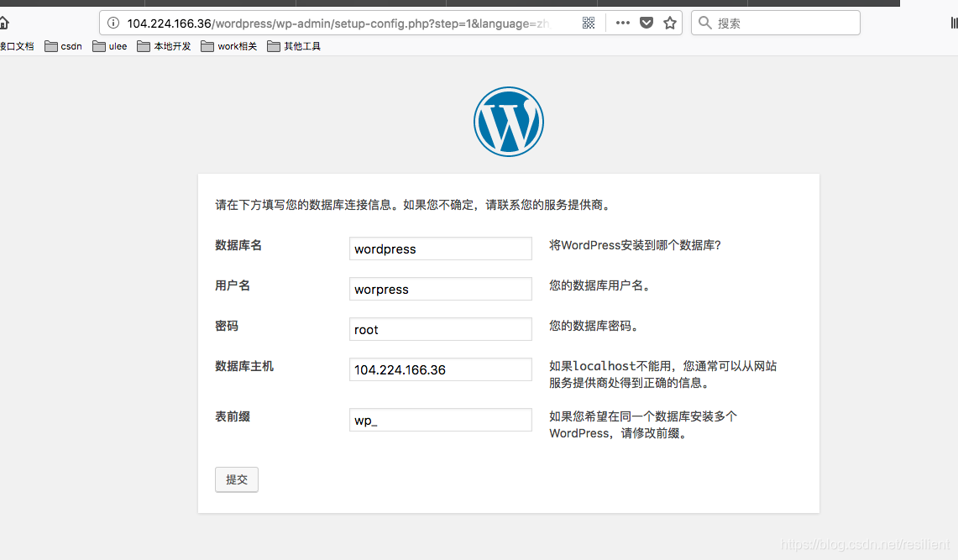958x560 pixels.
Task: Click the 用户名 label
Action: [x=233, y=285]
